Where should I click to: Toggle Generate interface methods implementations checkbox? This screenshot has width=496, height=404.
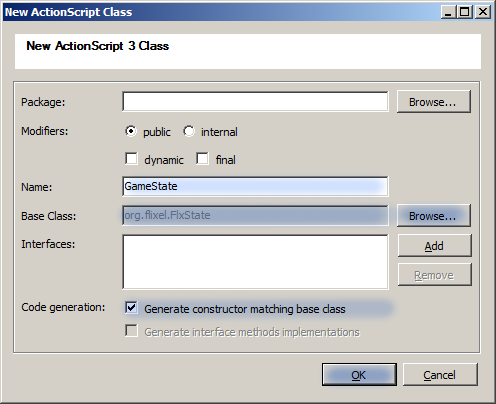(x=131, y=331)
